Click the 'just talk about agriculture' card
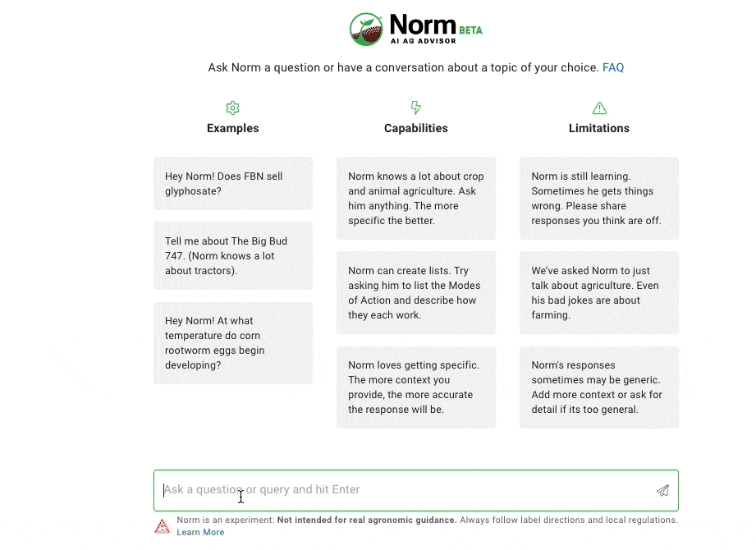Image resolution: width=756 pixels, height=550 pixels. pyautogui.click(x=599, y=293)
